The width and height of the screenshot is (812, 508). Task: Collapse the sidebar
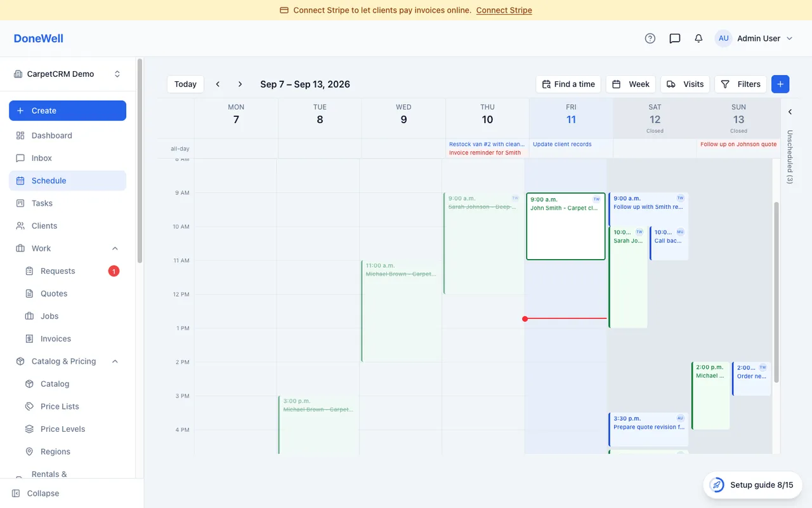coord(36,493)
